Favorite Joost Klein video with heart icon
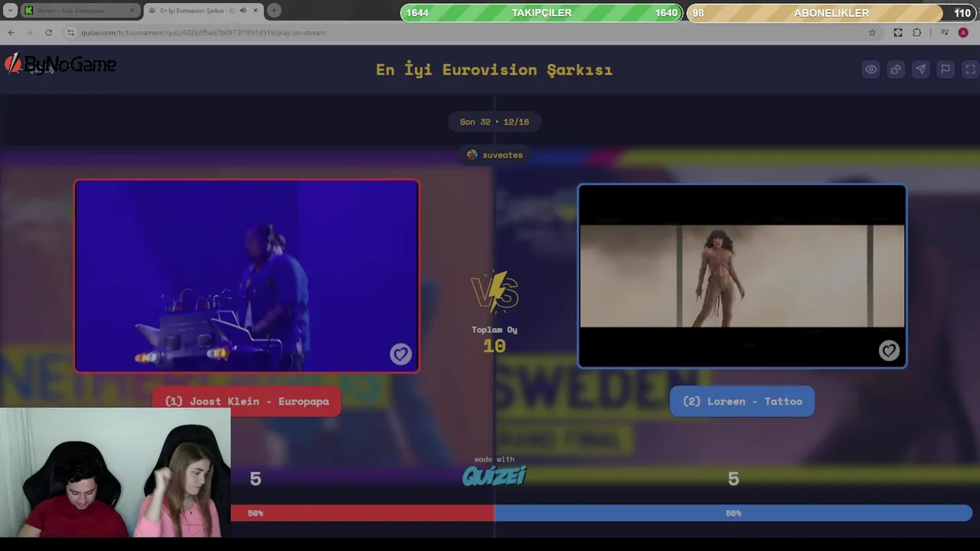 click(x=400, y=354)
